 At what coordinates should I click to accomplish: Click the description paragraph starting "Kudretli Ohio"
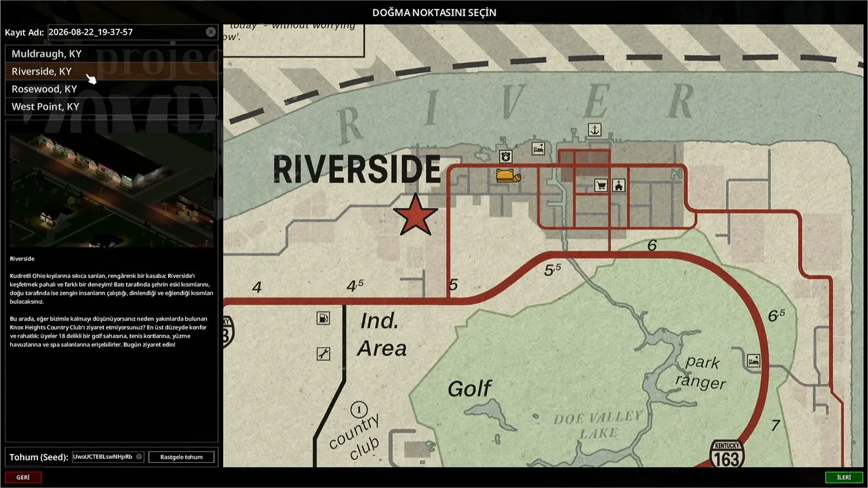click(x=112, y=289)
